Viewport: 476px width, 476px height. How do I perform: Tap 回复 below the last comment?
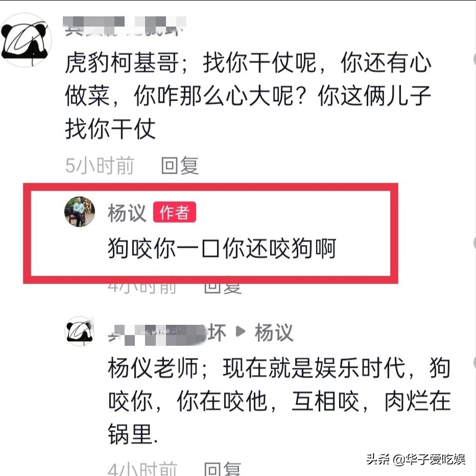click(x=223, y=469)
